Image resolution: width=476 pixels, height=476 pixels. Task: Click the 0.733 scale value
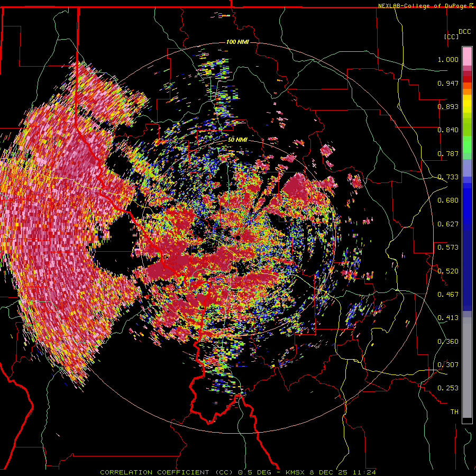[x=448, y=177]
